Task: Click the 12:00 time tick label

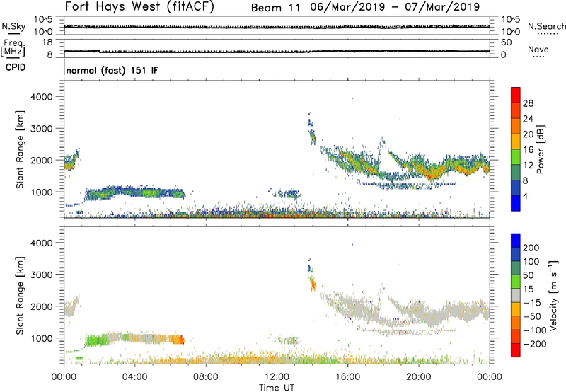Action: [277, 377]
